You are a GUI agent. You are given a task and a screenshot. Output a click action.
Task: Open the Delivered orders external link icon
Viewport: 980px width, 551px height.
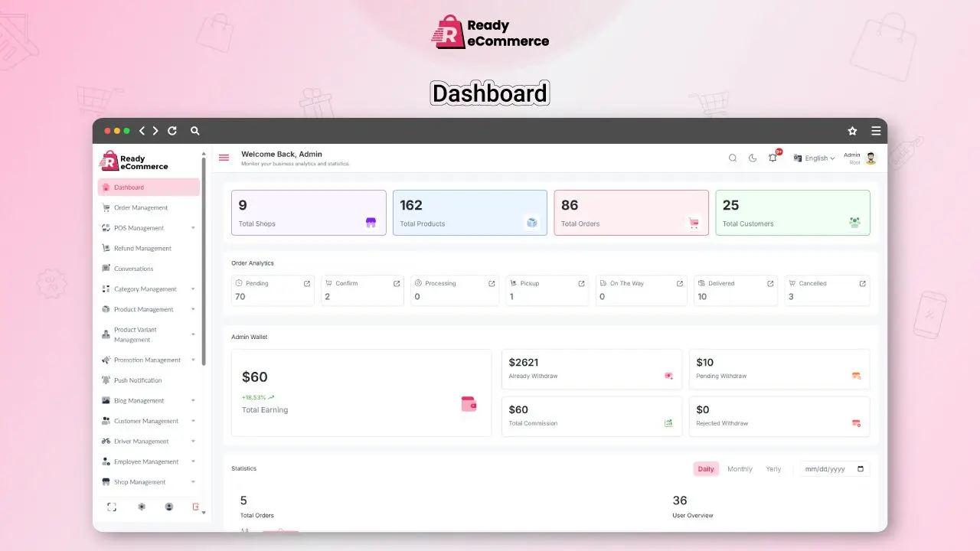point(770,283)
